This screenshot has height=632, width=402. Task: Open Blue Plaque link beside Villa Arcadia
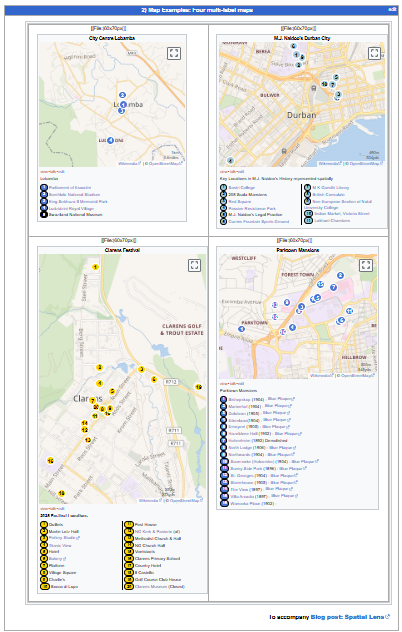285,496
